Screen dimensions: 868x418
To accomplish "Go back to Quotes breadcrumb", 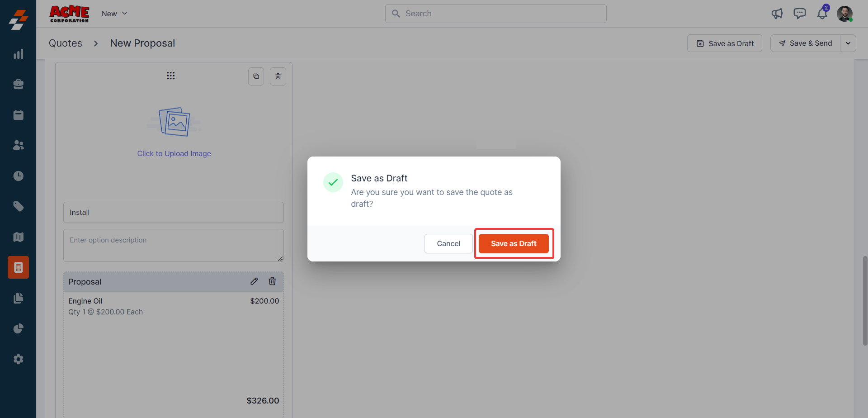I will pos(66,43).
